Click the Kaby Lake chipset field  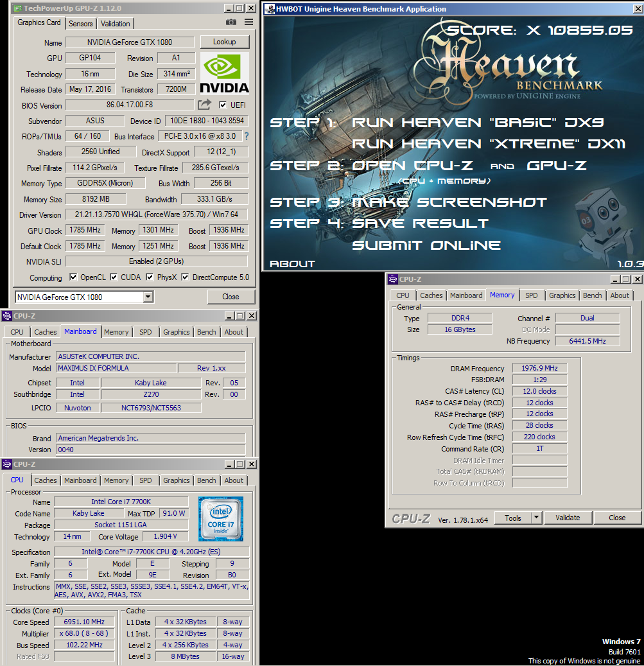click(x=151, y=383)
